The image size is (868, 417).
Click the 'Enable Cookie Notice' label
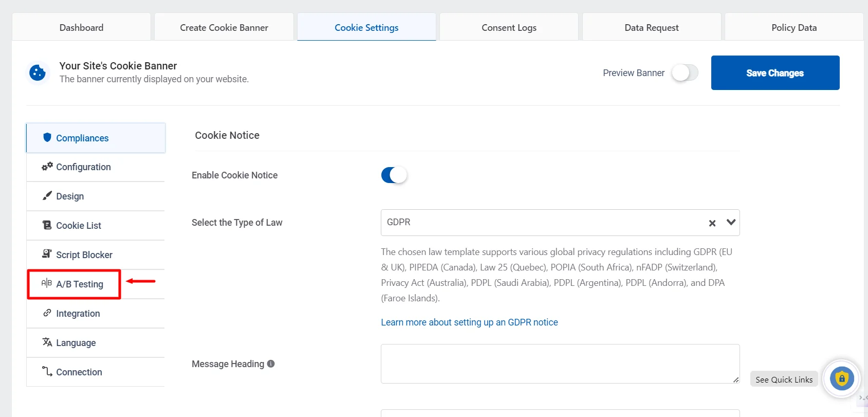tap(234, 175)
